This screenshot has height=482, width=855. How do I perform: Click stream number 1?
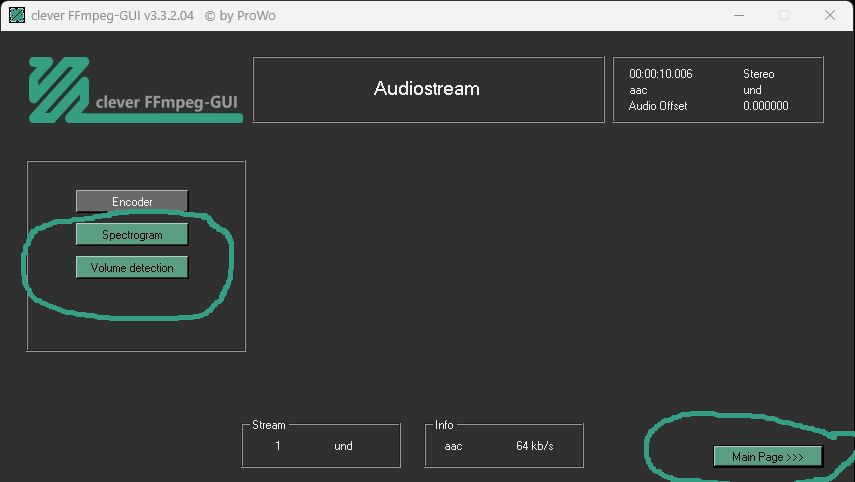(x=278, y=446)
